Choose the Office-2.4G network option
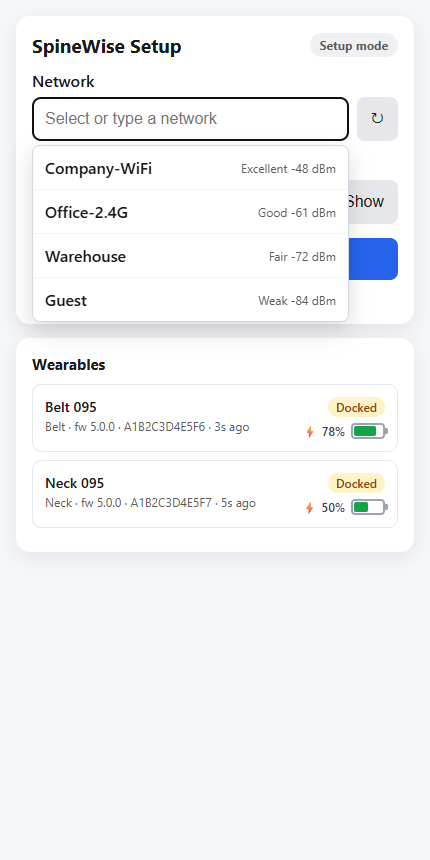This screenshot has height=860, width=430. pyautogui.click(x=190, y=212)
